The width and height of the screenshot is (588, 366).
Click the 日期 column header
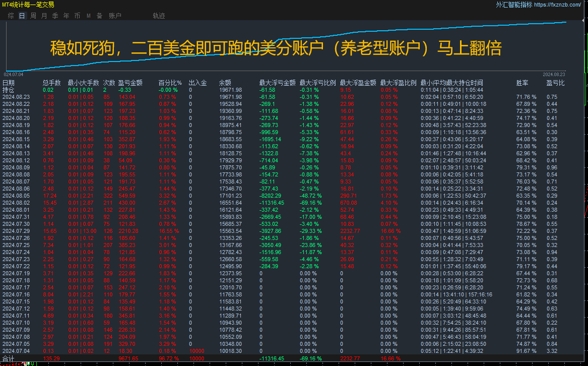click(x=8, y=83)
